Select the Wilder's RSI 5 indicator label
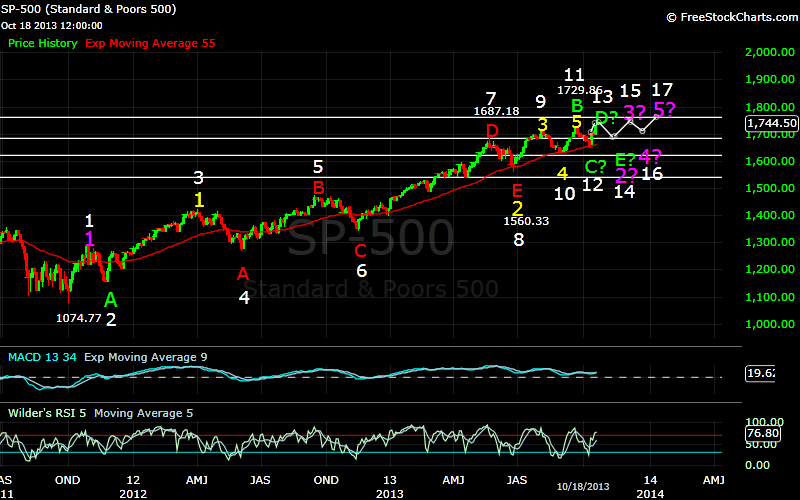This screenshot has width=800, height=500. (47, 413)
